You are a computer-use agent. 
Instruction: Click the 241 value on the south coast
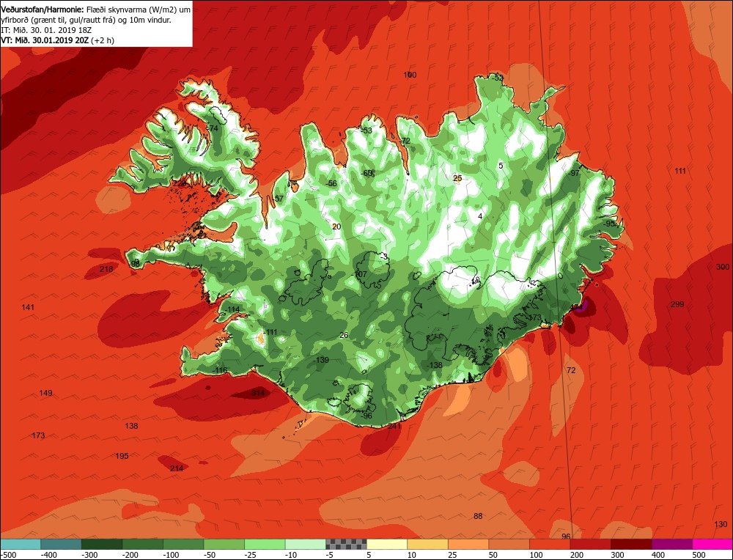pos(394,426)
